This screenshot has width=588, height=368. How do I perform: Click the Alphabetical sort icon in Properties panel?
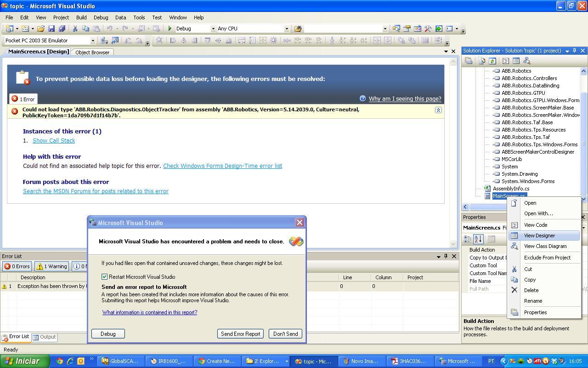click(x=478, y=239)
